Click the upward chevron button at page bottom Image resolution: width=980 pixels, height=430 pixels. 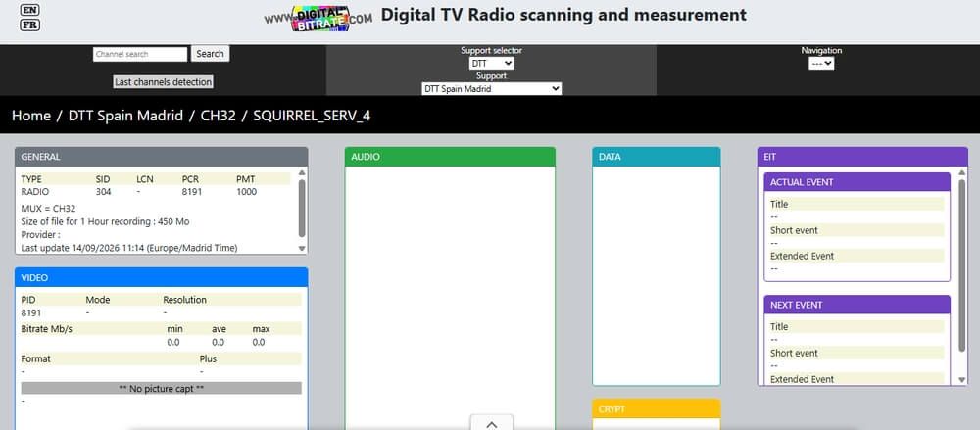coord(491,424)
